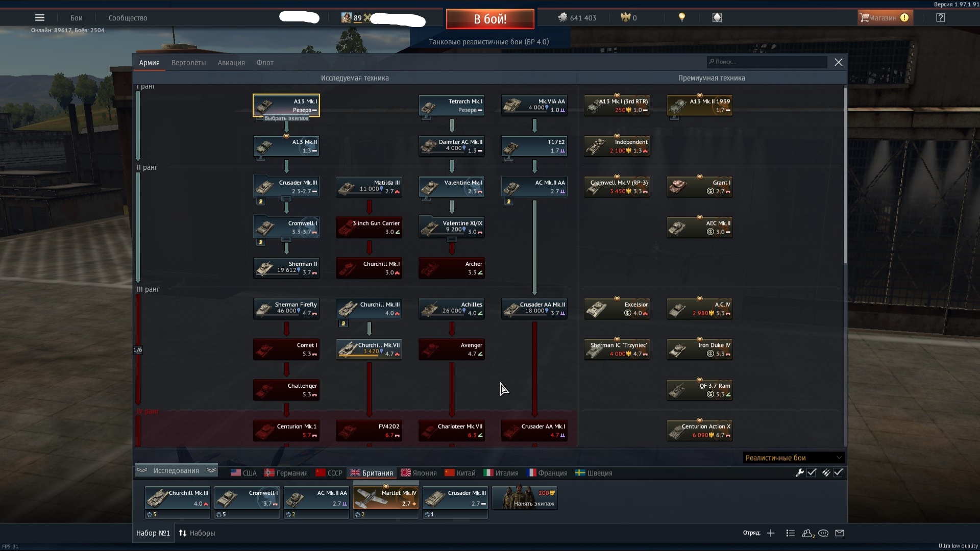Select the Набор №1 preset

tap(153, 533)
